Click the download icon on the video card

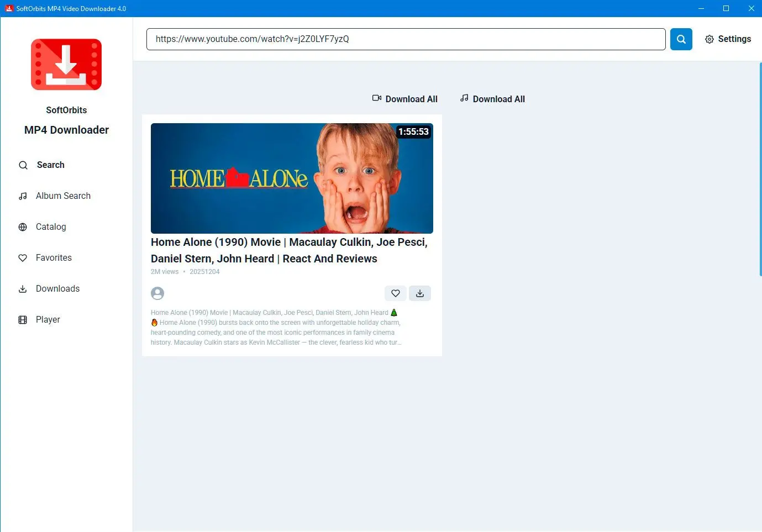(x=420, y=293)
